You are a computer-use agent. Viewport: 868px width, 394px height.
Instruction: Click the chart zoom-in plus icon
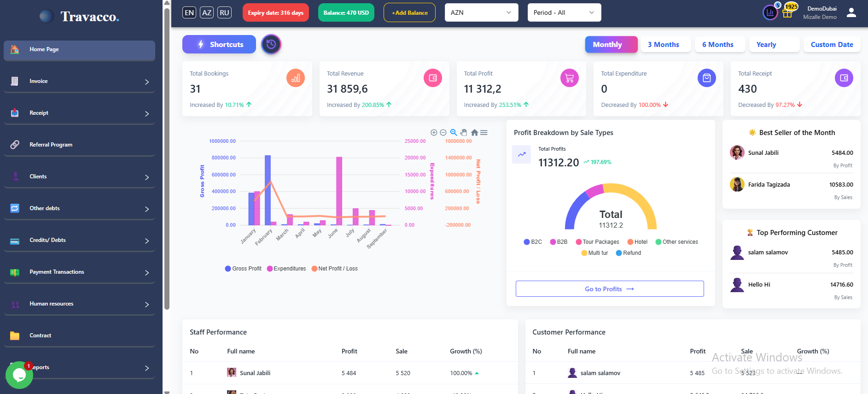[x=433, y=133]
